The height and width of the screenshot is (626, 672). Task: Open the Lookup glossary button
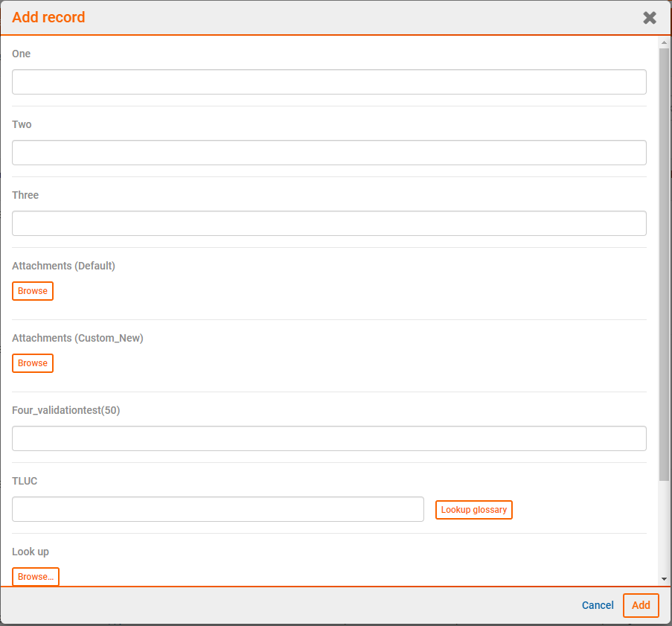coord(474,510)
